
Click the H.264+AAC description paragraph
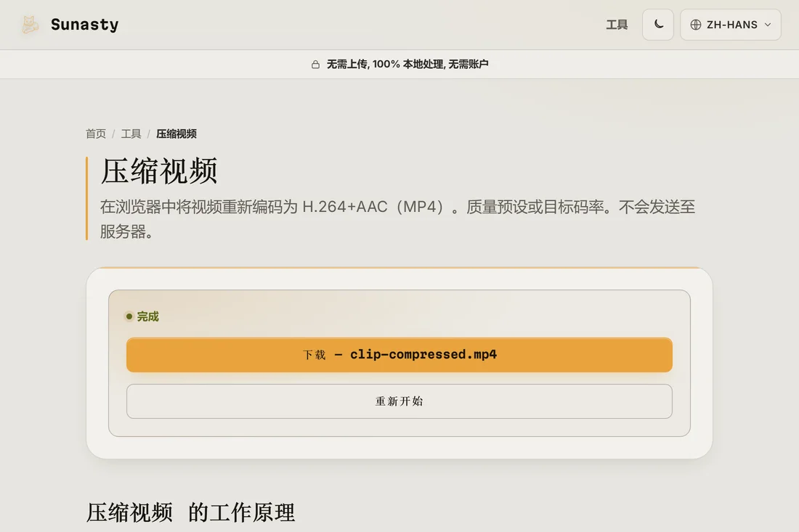397,219
